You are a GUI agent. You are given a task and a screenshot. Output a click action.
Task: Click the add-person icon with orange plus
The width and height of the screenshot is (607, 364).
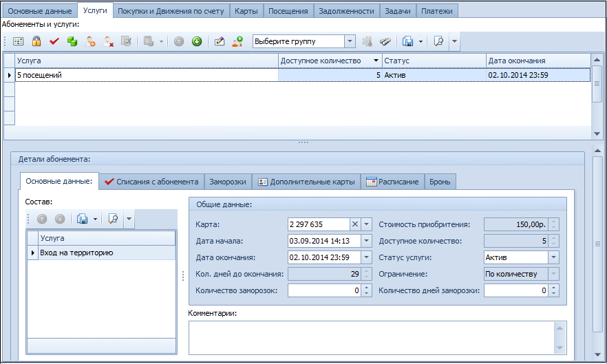pos(90,41)
